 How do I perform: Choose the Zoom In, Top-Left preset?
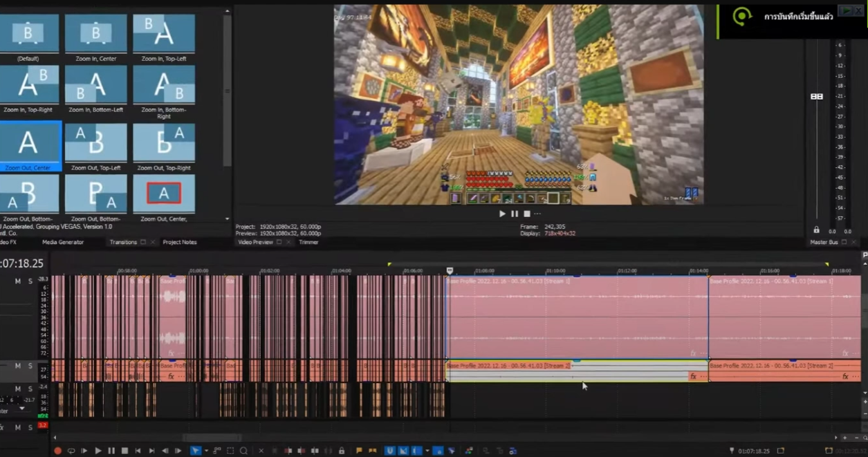[164, 38]
